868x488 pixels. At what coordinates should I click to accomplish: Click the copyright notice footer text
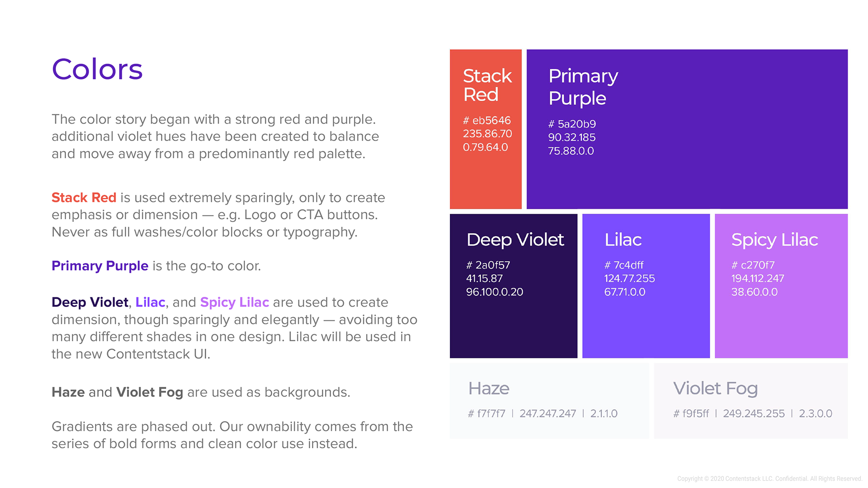coord(769,479)
